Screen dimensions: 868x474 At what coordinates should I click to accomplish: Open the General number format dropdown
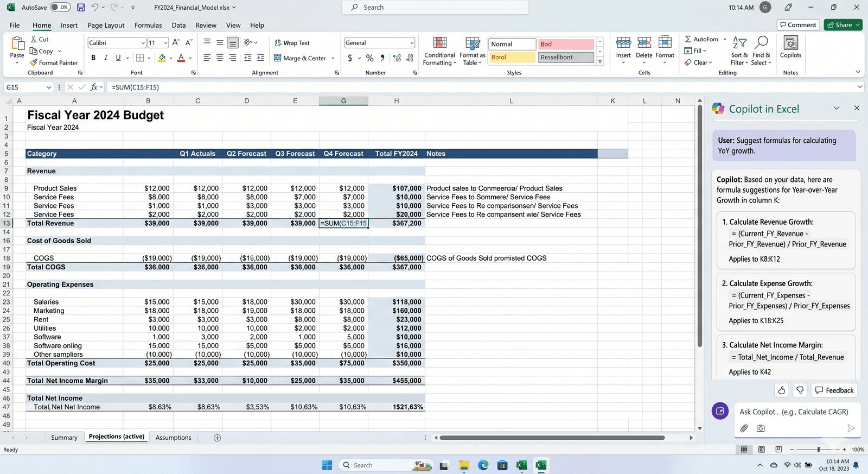[412, 43]
